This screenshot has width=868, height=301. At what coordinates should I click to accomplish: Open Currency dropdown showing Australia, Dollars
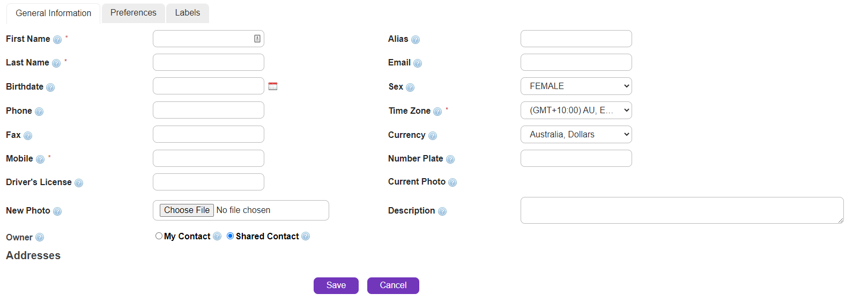pos(576,135)
